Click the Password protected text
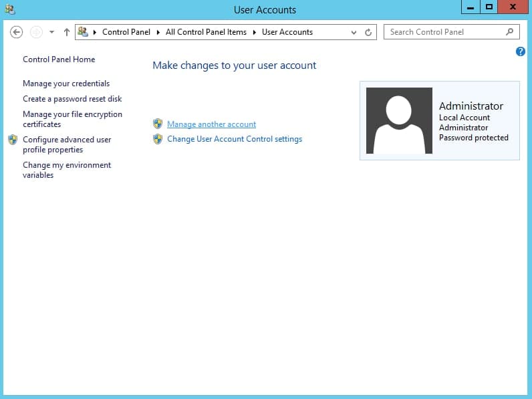 tap(473, 138)
